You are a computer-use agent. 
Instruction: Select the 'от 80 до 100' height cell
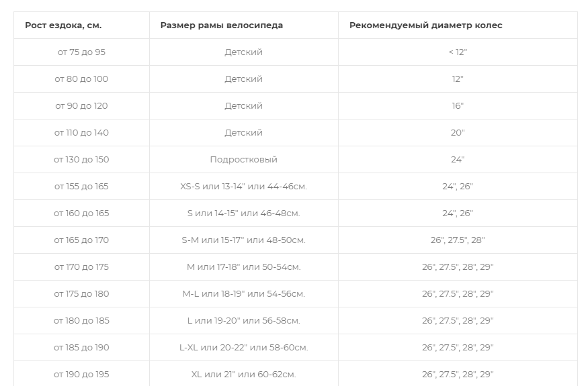pyautogui.click(x=81, y=79)
